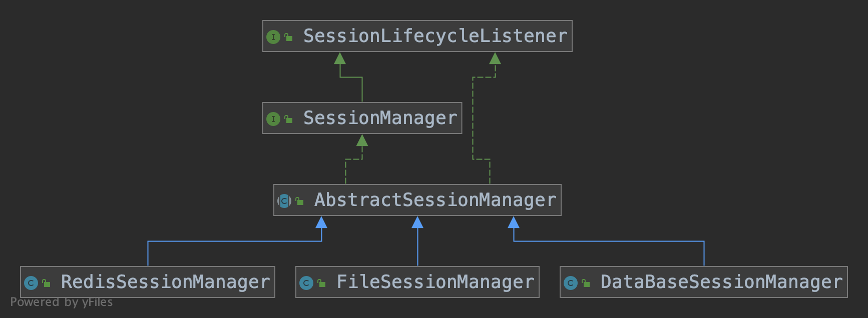Select the FileSessionManager node label

pos(435,282)
